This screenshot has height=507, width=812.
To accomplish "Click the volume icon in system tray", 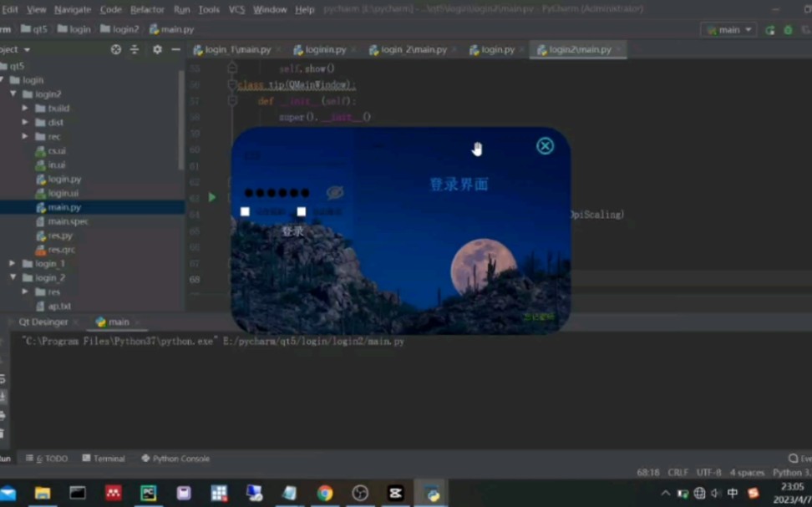I will coord(716,494).
